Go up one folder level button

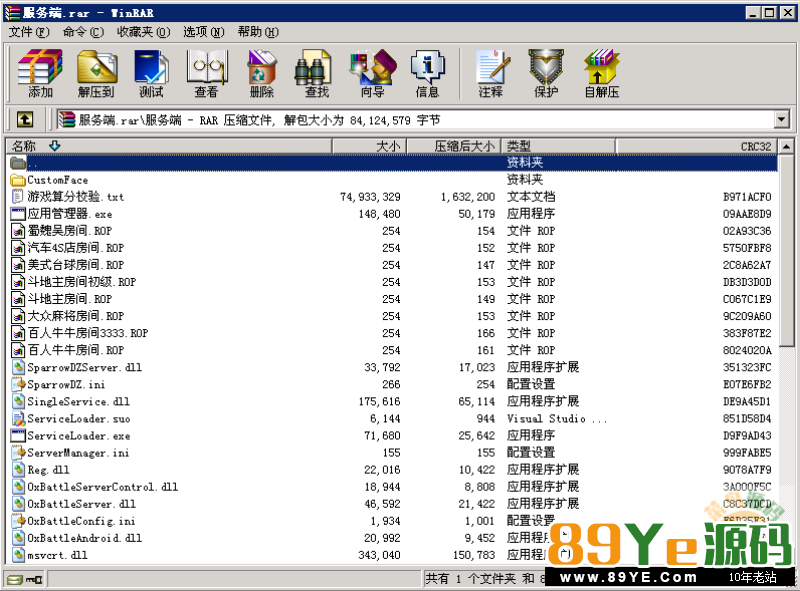[25, 119]
